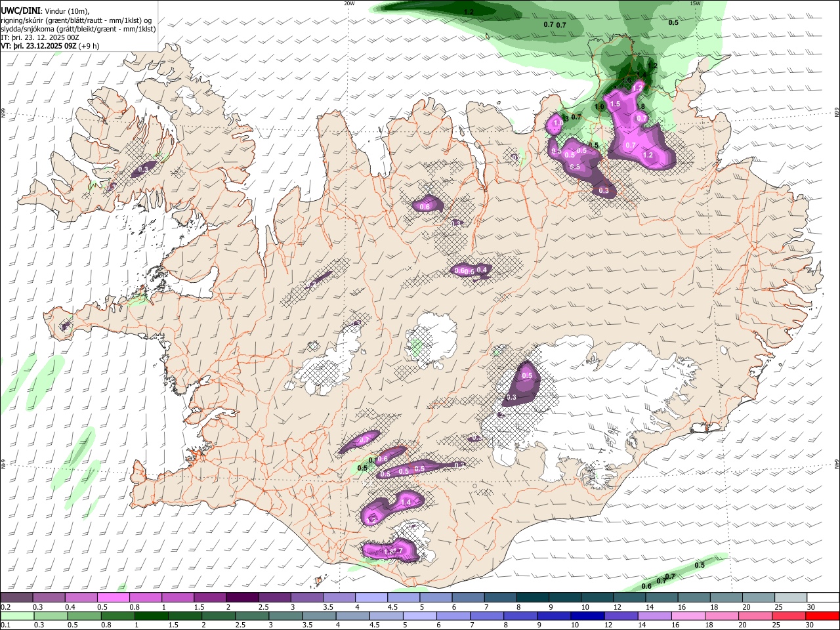Click the 1.5 value on the northeast pink area
Image resolution: width=840 pixels, height=630 pixels.
[615, 104]
